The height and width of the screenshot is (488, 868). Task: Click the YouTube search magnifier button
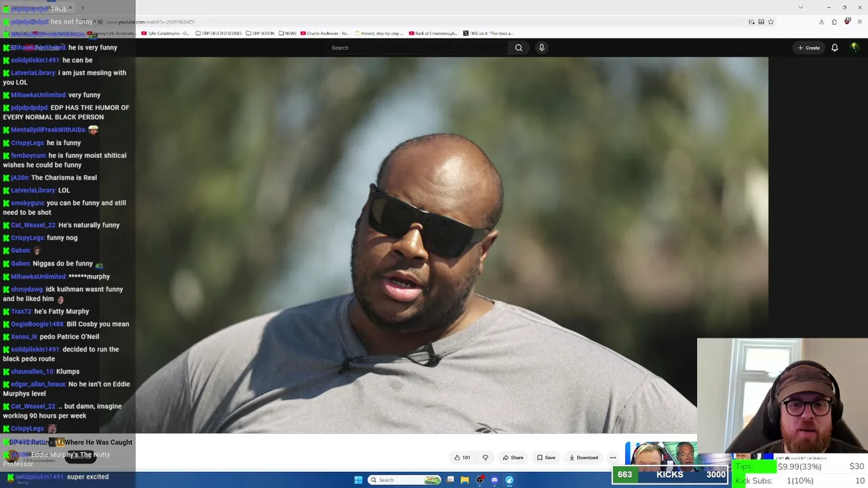coord(519,47)
